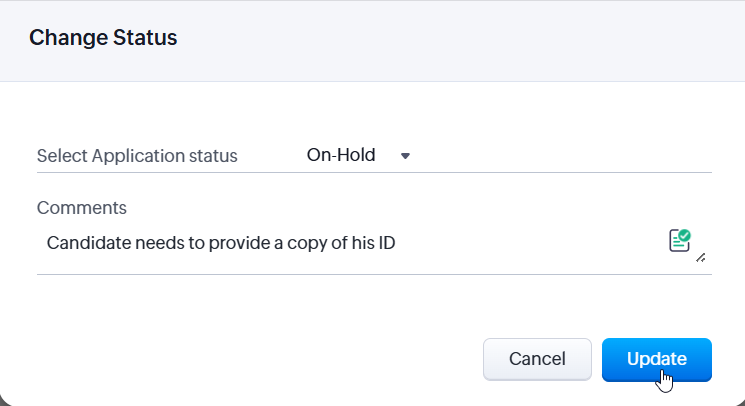Click the Update button
The width and height of the screenshot is (745, 406).
tap(656, 359)
